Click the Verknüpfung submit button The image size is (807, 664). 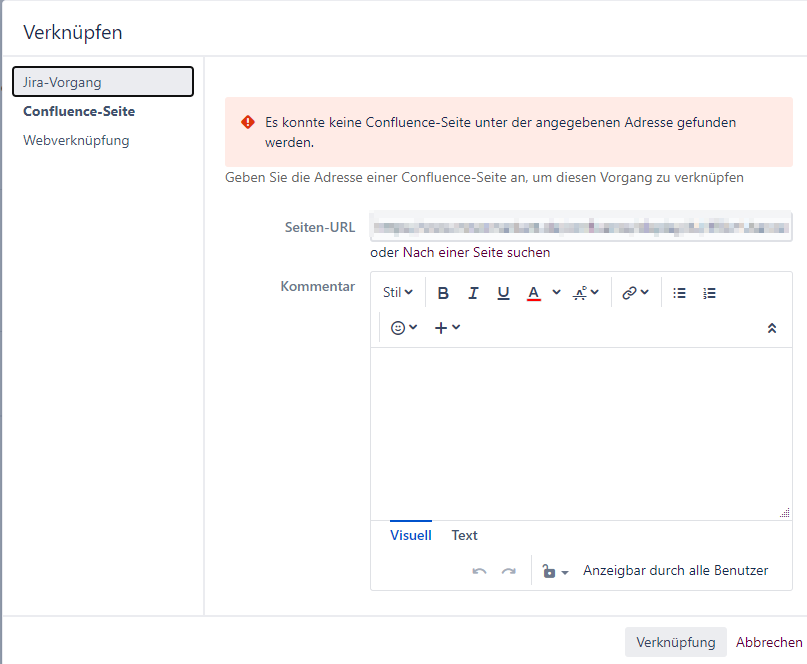(x=676, y=642)
